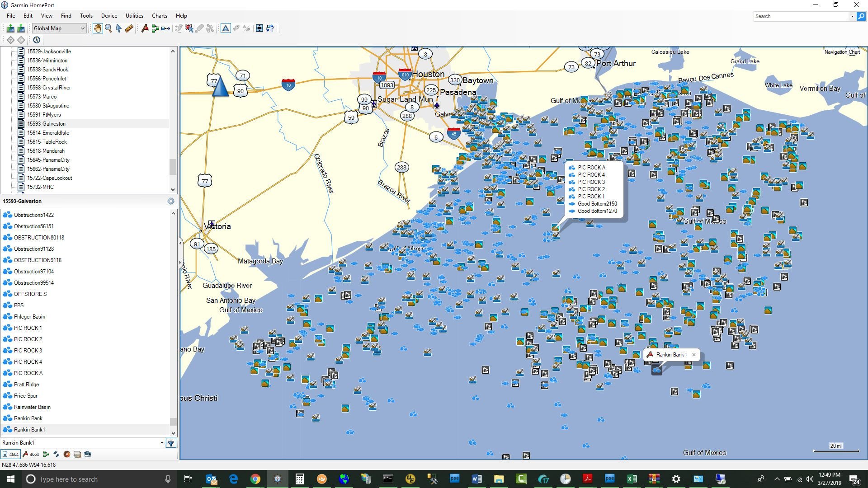Click the up arrow of waypoint list scrollbar

click(x=173, y=213)
